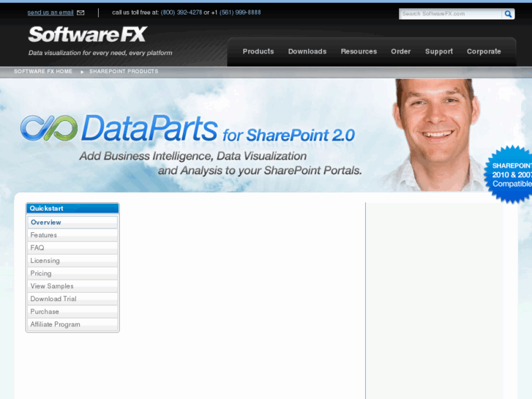Open Pricing in Quickstart

(x=72, y=273)
